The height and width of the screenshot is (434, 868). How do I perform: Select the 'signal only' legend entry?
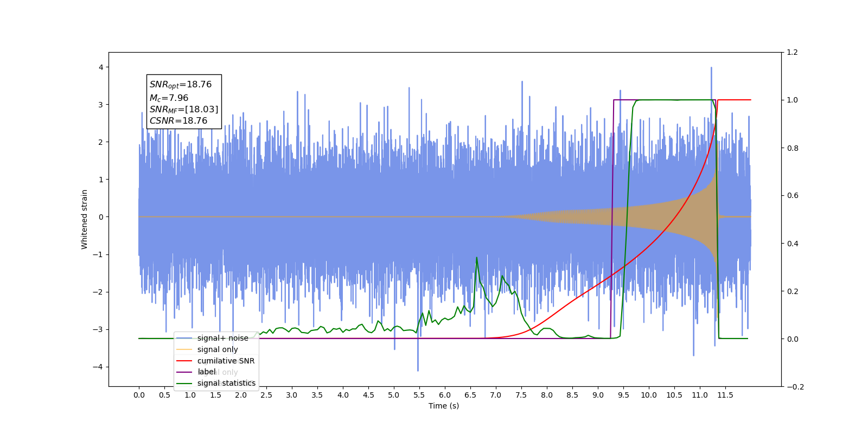tap(218, 349)
